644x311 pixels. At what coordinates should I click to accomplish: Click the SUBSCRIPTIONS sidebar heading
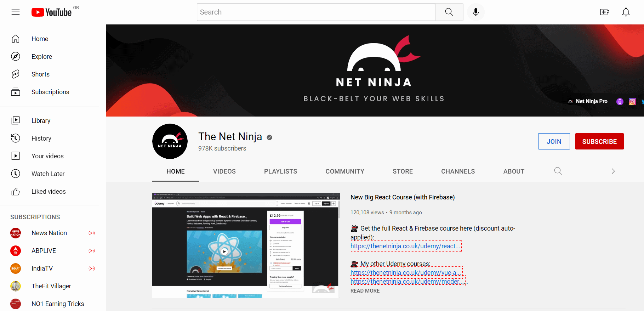[35, 217]
